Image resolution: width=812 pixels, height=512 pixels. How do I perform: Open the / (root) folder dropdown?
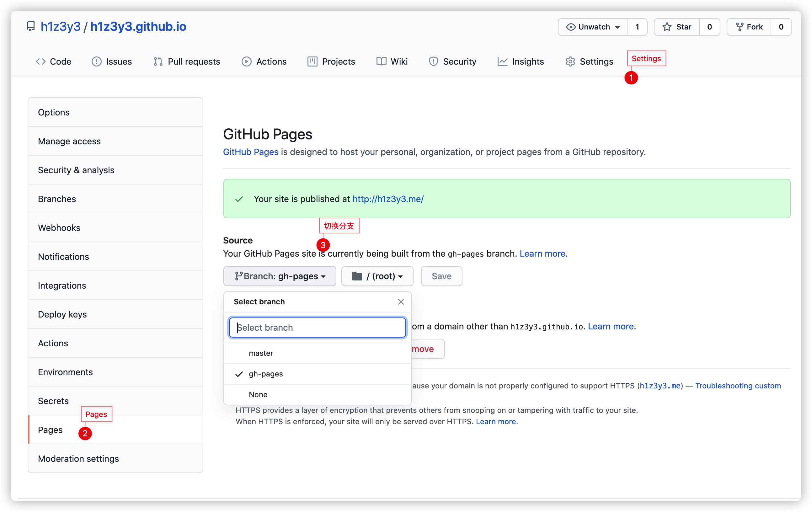point(377,276)
